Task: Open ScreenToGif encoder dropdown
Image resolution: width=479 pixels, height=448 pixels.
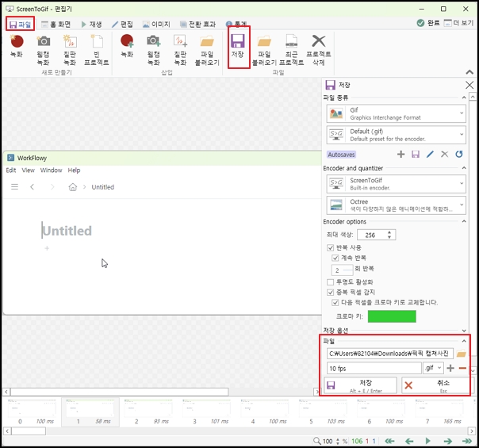Action: tap(397, 184)
